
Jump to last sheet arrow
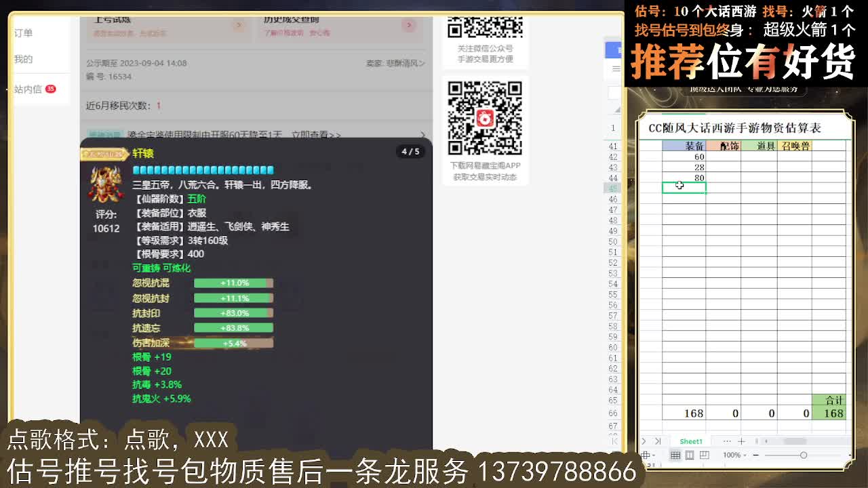pyautogui.click(x=657, y=441)
